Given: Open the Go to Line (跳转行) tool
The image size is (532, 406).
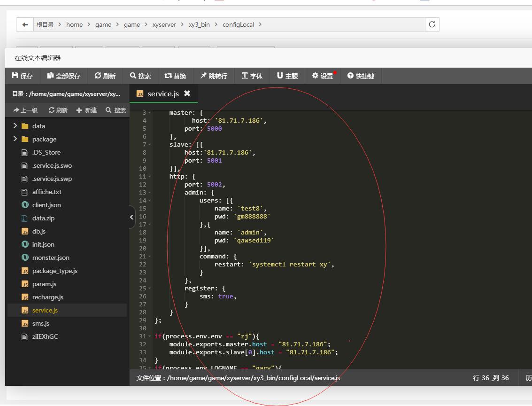Looking at the screenshot, I should tap(214, 76).
